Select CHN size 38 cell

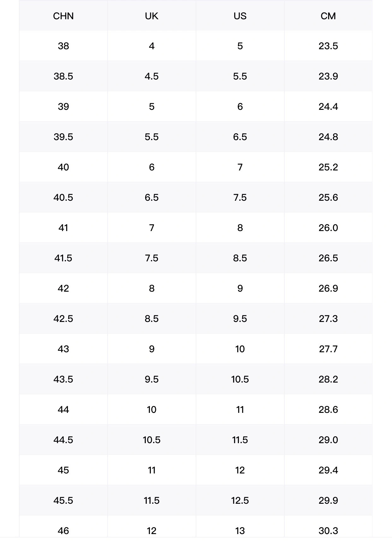(63, 46)
